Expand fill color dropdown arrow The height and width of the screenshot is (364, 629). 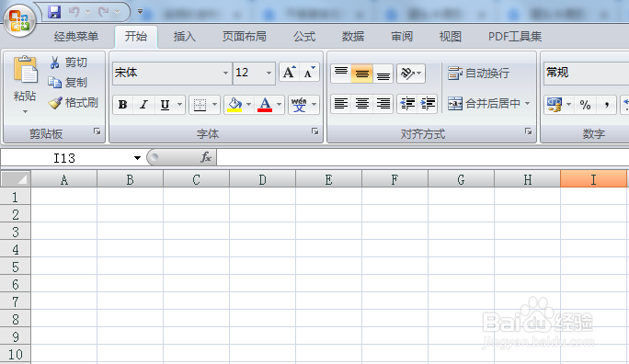coord(248,105)
